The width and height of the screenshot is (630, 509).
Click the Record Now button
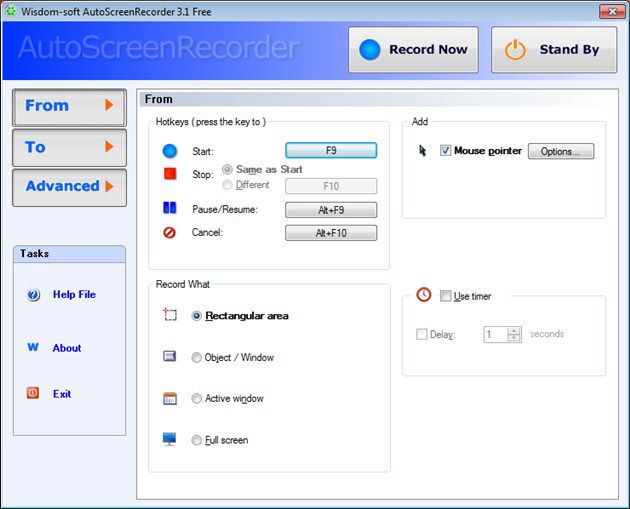[413, 50]
